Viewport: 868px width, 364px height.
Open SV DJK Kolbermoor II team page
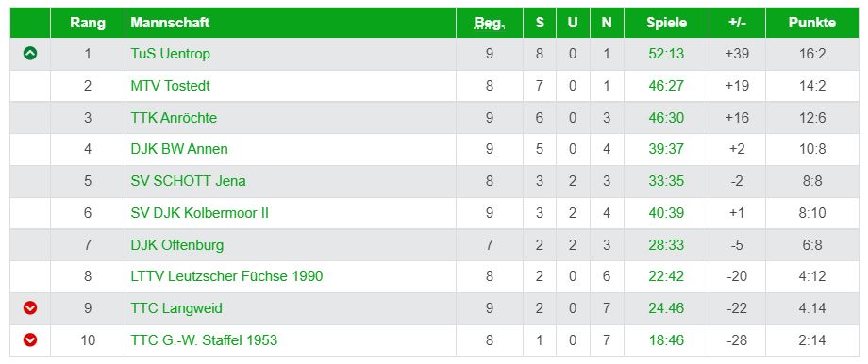[200, 213]
